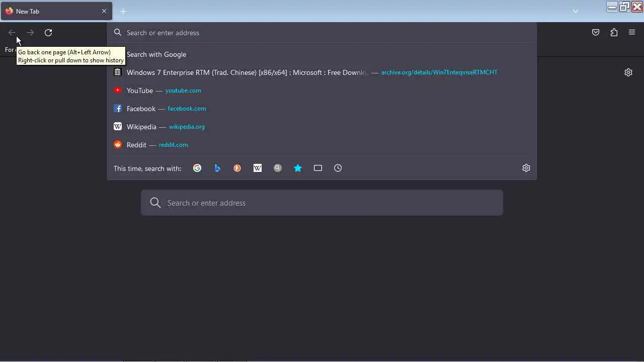Click the Facebook favicon in suggestions
Image resolution: width=644 pixels, height=362 pixels.
point(118,109)
